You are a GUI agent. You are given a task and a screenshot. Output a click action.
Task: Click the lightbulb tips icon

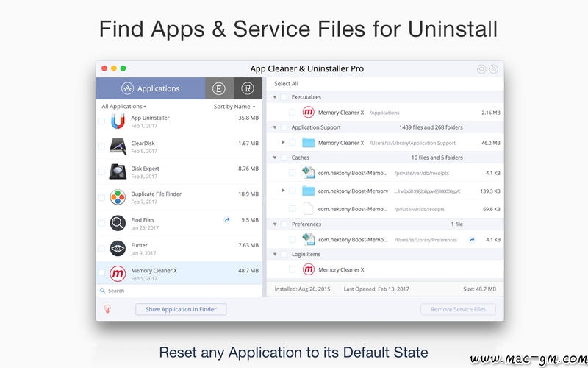pyautogui.click(x=107, y=309)
